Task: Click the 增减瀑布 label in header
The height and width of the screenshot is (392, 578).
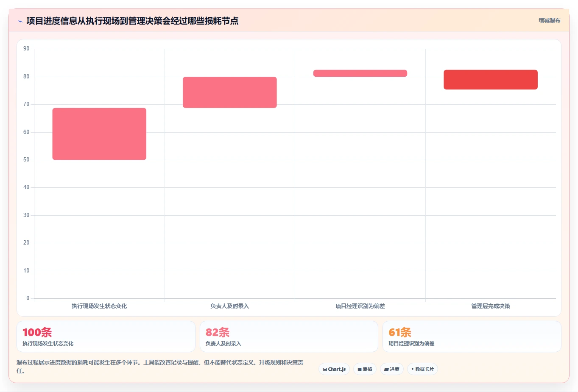Action: click(x=549, y=20)
